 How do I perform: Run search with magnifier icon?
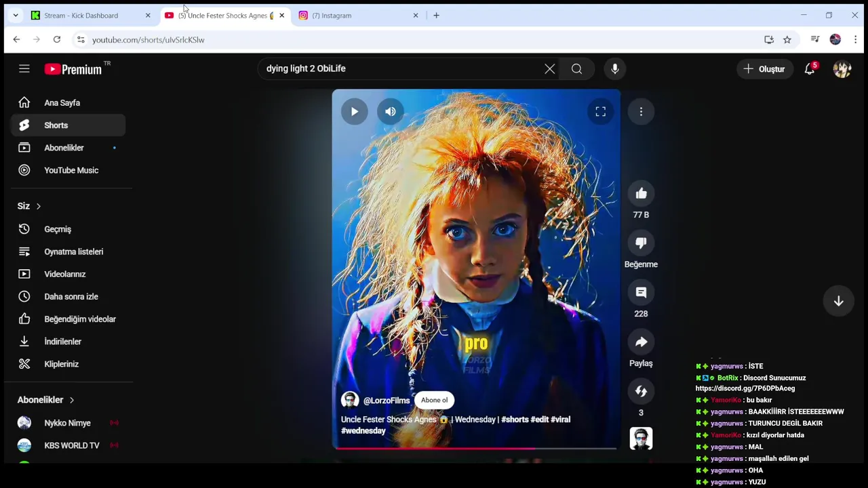point(576,68)
